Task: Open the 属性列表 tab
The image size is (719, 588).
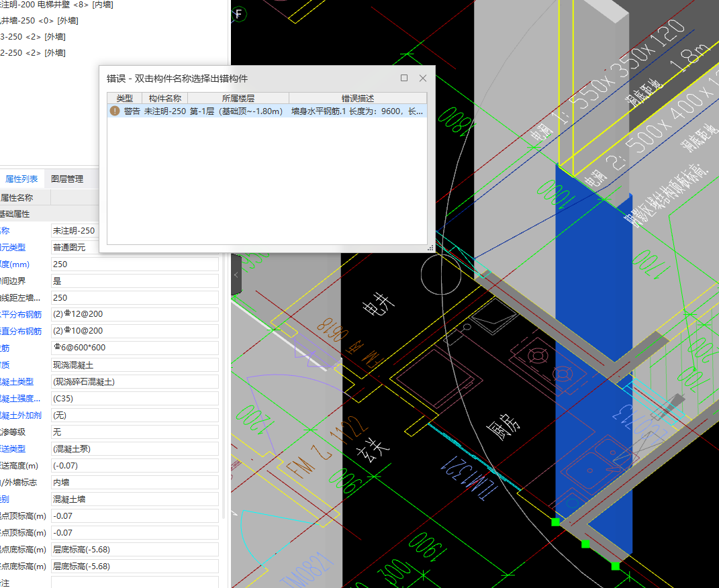Action: [21, 179]
